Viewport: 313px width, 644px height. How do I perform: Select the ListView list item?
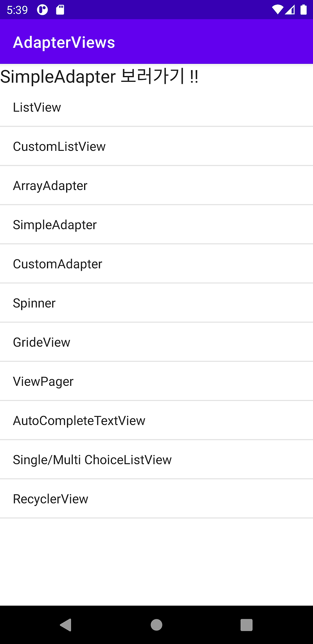(x=37, y=107)
